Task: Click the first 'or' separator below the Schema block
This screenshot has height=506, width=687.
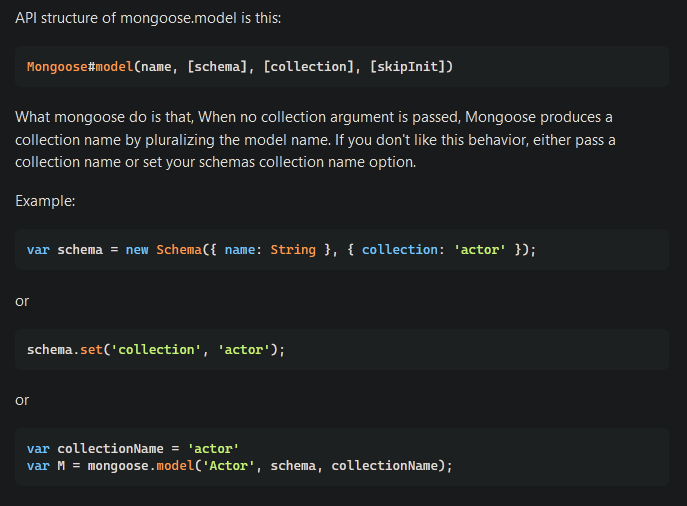Action: [x=22, y=300]
